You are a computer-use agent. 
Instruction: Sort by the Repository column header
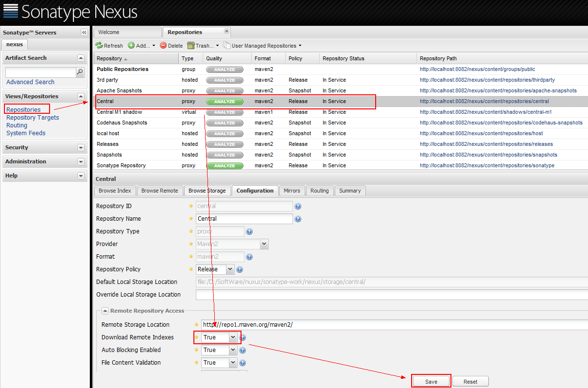pyautogui.click(x=136, y=58)
